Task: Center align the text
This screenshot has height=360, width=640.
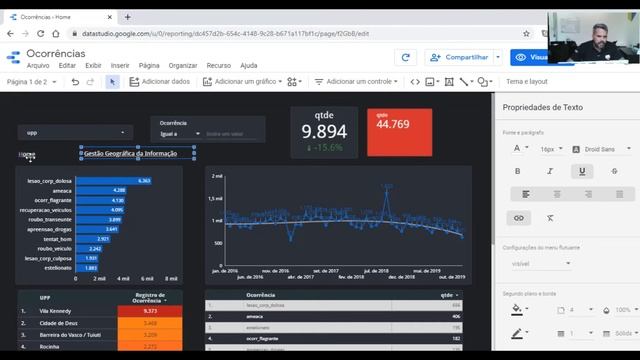Action: point(557,194)
